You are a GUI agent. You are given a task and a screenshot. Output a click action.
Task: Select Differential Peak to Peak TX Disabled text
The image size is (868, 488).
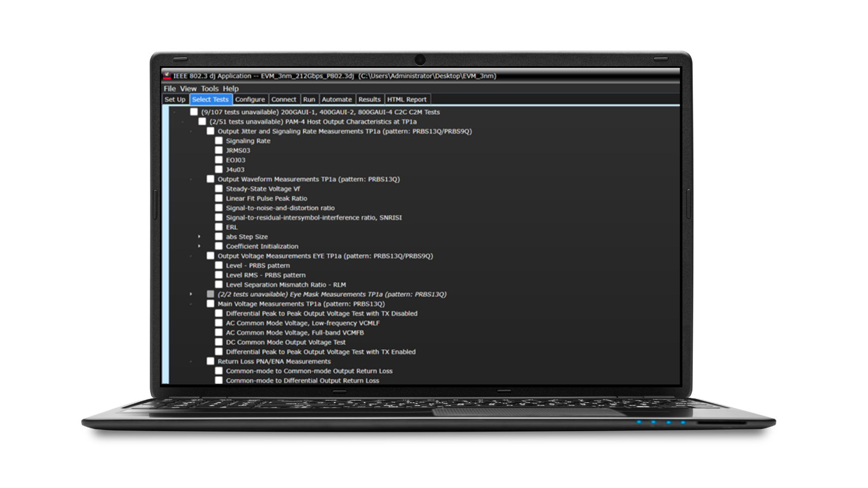[x=322, y=313]
